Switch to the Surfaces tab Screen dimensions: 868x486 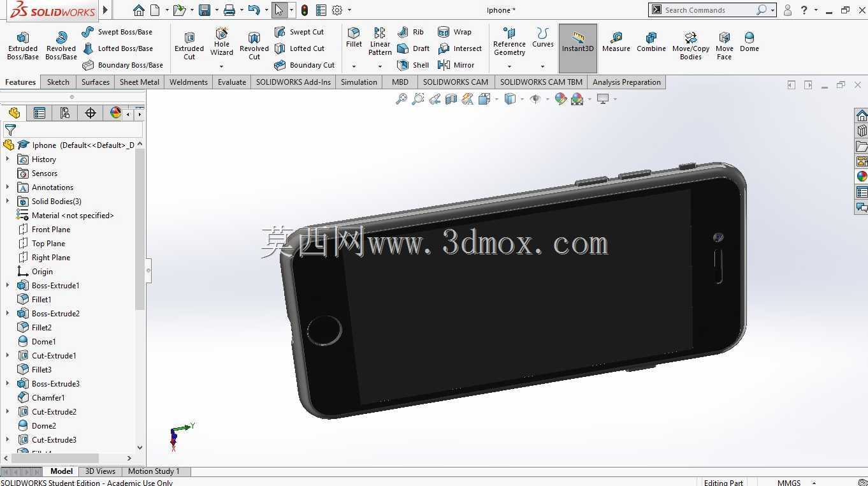click(96, 82)
